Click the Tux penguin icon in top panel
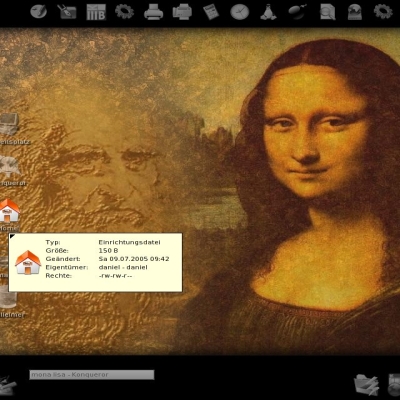Screen dimensions: 400x400 pyautogui.click(x=268, y=12)
